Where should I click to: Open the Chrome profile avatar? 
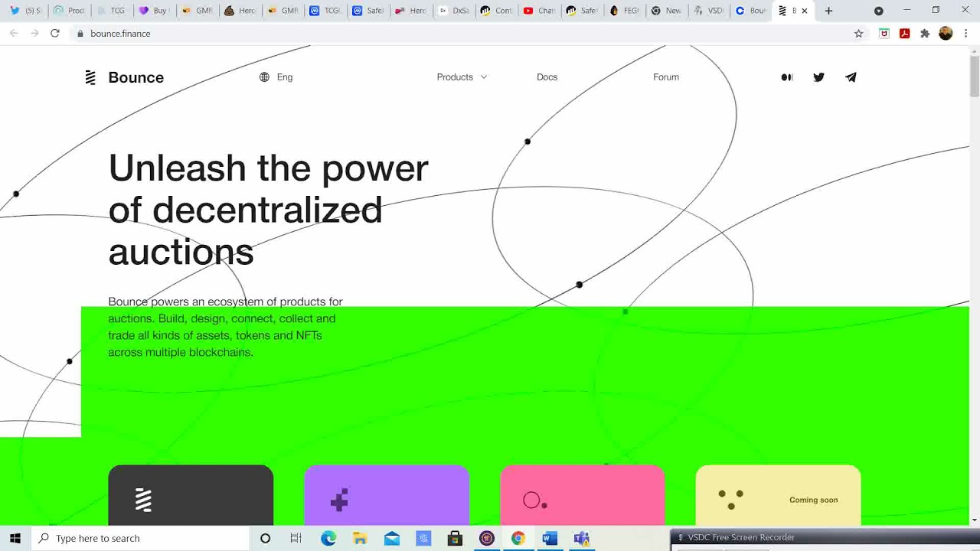[946, 34]
